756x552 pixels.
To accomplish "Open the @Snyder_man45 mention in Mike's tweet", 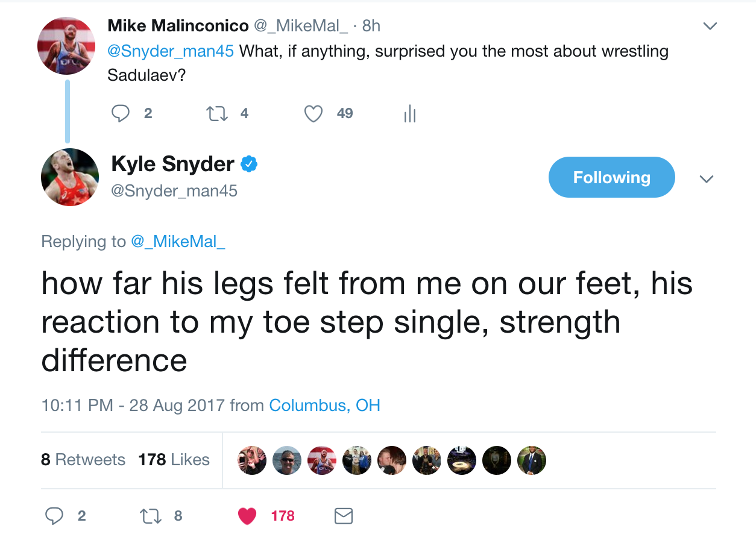I will 171,51.
